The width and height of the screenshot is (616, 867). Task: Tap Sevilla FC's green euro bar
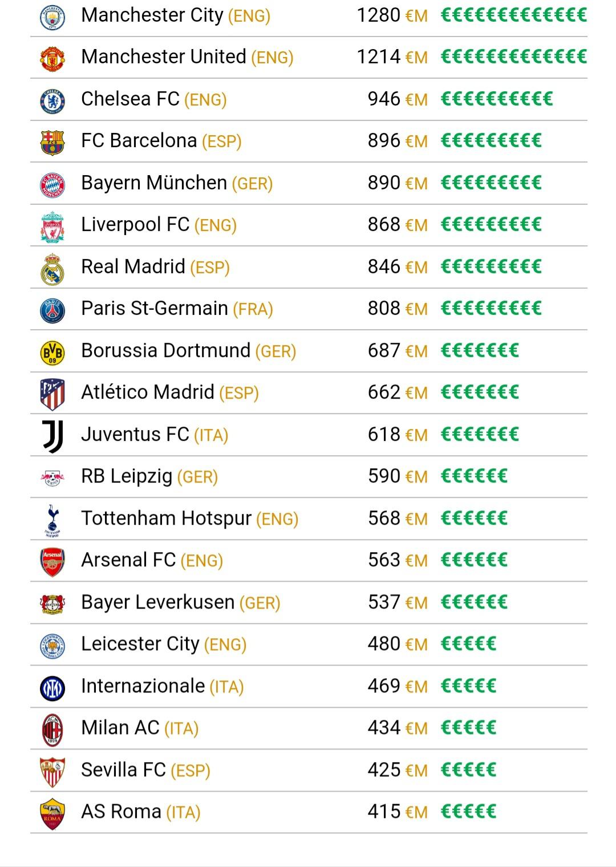click(468, 770)
